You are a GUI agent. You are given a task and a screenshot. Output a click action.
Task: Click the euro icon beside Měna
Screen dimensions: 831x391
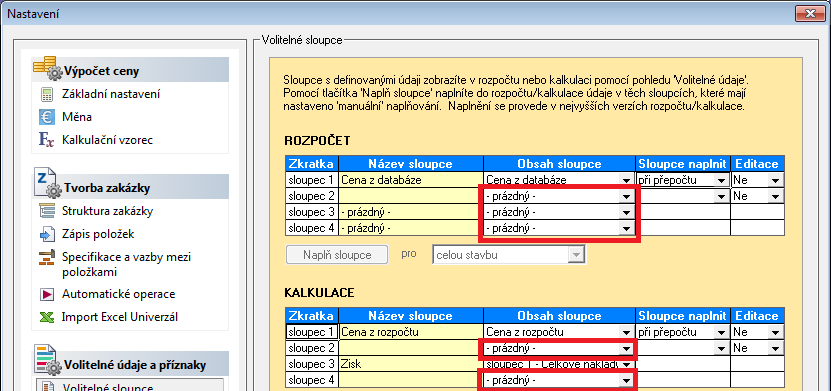pyautogui.click(x=47, y=117)
